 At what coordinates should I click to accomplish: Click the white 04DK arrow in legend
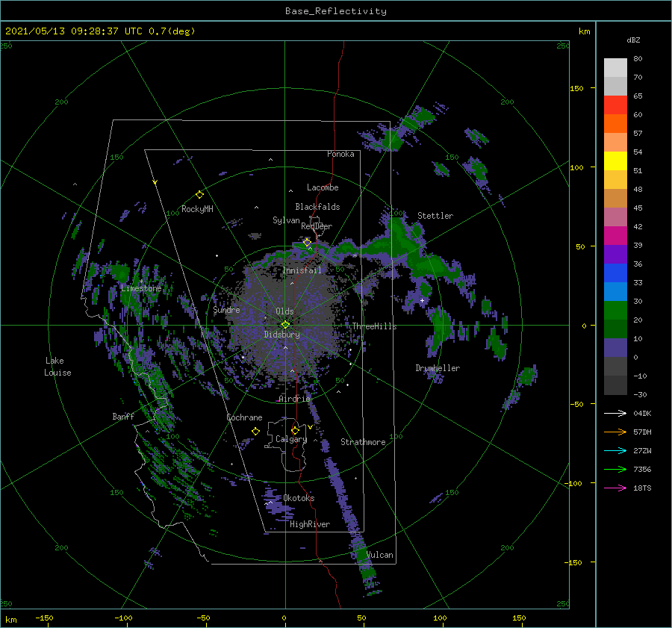[615, 413]
